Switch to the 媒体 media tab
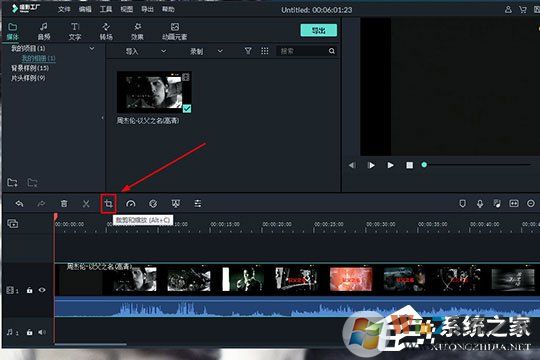 coord(13,31)
